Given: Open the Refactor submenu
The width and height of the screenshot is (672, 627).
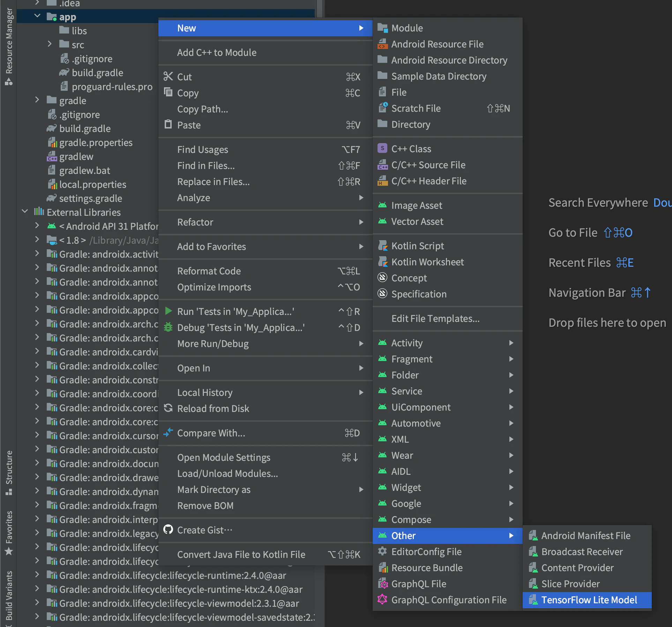Looking at the screenshot, I should (x=265, y=222).
